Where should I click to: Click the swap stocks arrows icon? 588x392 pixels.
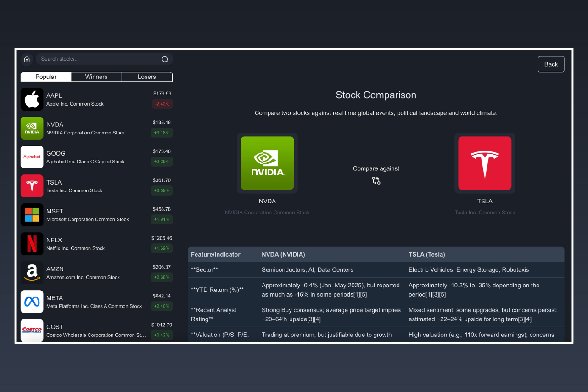[376, 181]
